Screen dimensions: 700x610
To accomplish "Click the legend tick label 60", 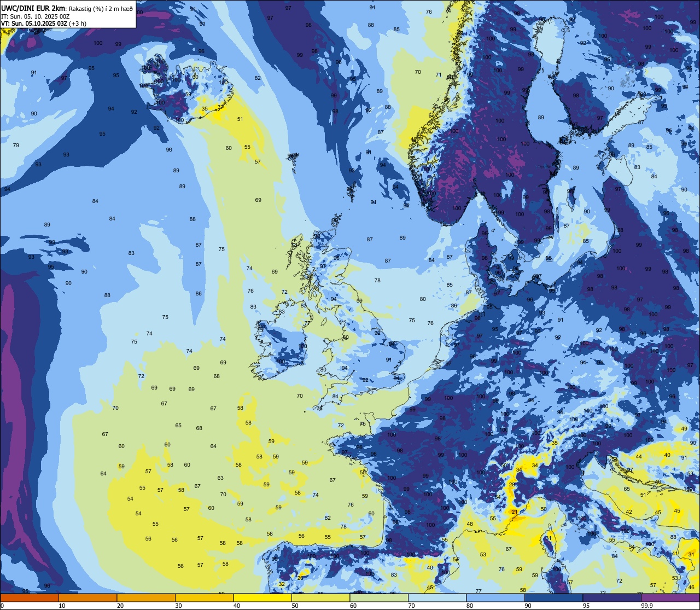I will [x=353, y=606].
